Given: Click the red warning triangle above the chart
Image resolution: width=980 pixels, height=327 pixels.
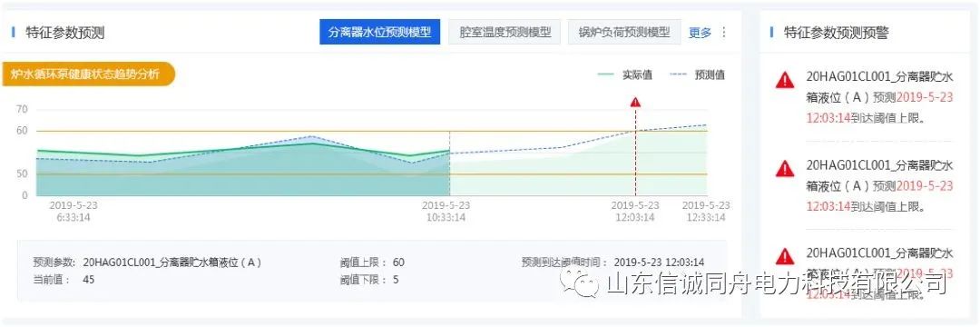Looking at the screenshot, I should (x=635, y=102).
